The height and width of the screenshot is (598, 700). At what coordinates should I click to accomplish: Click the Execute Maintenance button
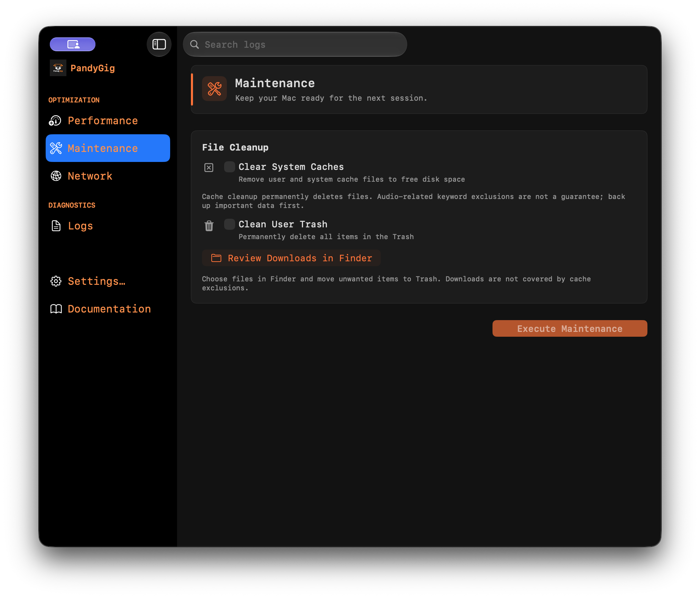point(570,328)
